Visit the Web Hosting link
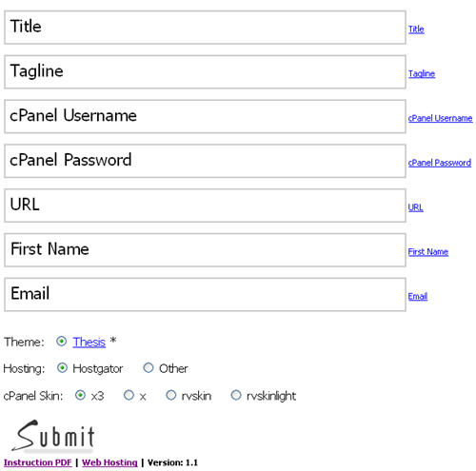 click(x=109, y=462)
